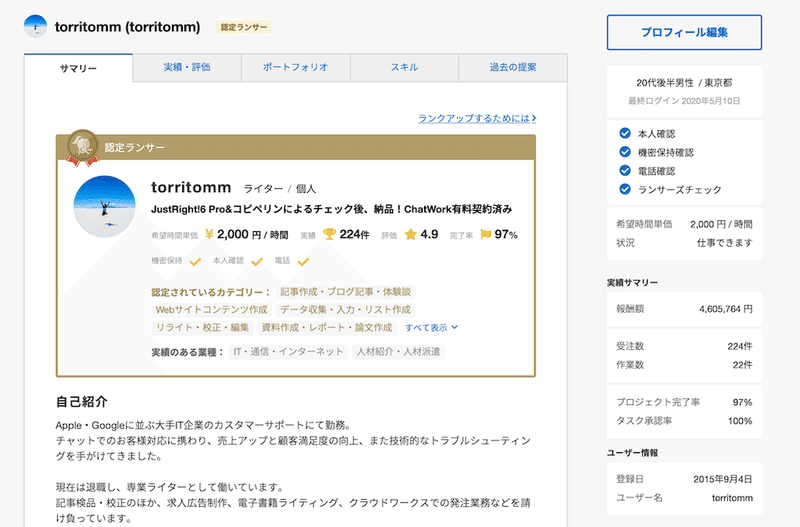Viewport: 800px width, 527px height.
Task: Click the 97% value for プロジェクト完了率
Action: click(x=742, y=403)
